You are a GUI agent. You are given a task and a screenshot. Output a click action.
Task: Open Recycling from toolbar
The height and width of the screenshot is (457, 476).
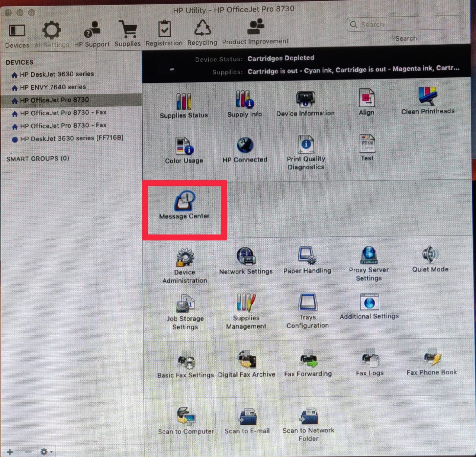tap(202, 33)
